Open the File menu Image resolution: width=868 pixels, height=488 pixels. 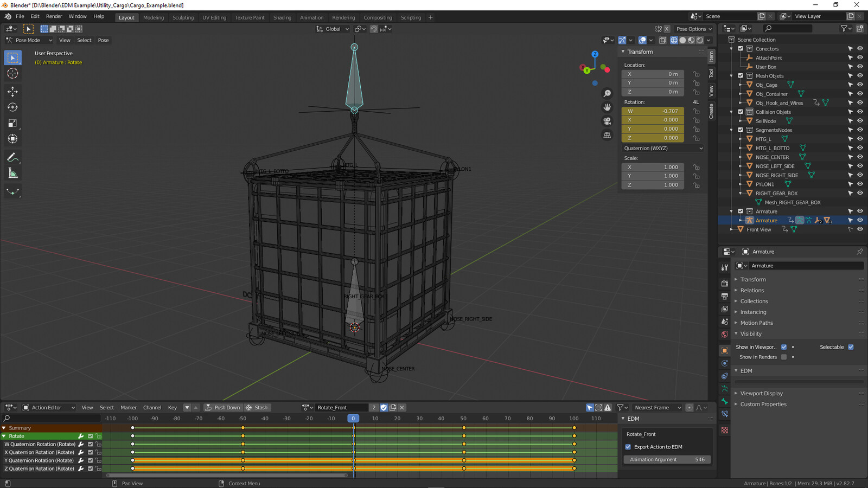click(20, 17)
